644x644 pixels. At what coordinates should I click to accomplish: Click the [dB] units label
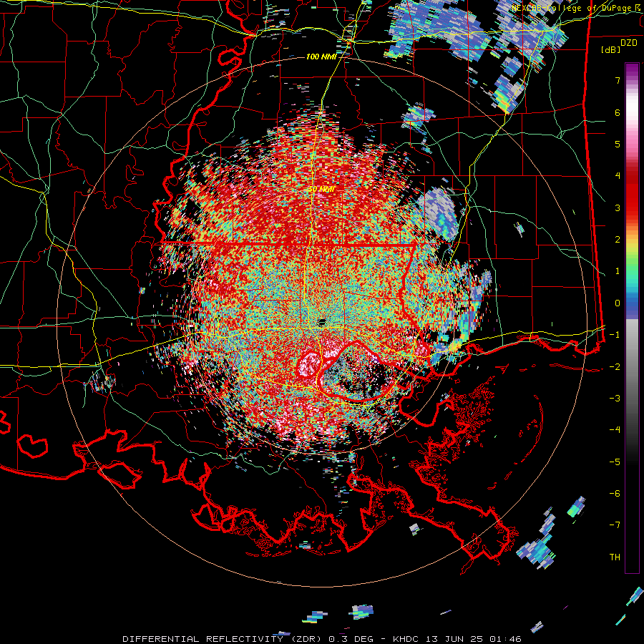pyautogui.click(x=610, y=50)
